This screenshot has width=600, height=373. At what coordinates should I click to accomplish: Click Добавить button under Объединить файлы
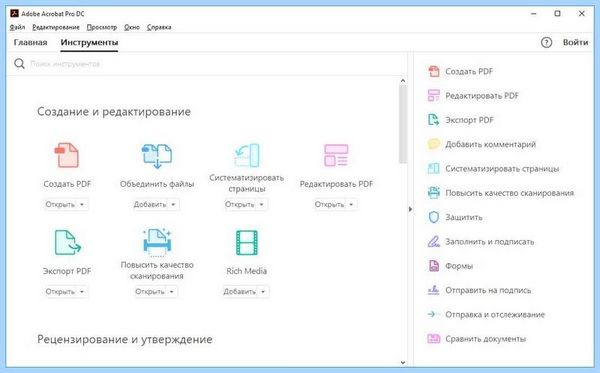tap(150, 205)
